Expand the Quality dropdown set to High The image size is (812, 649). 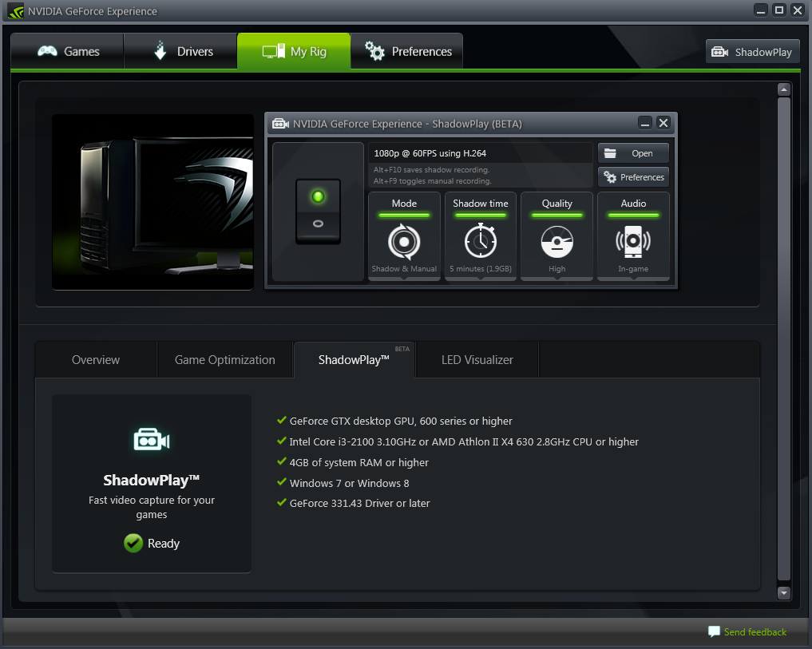tap(557, 236)
